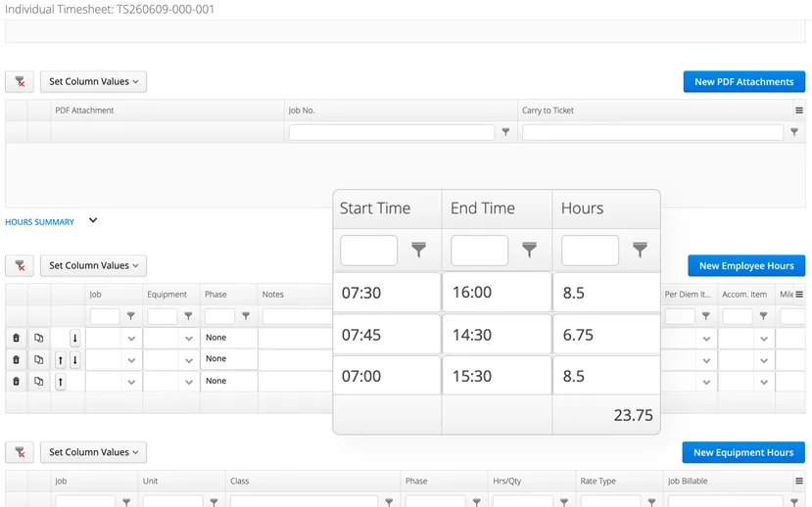This screenshot has height=507, width=812.
Task: Click New PDF Attachments button
Action: coord(744,82)
